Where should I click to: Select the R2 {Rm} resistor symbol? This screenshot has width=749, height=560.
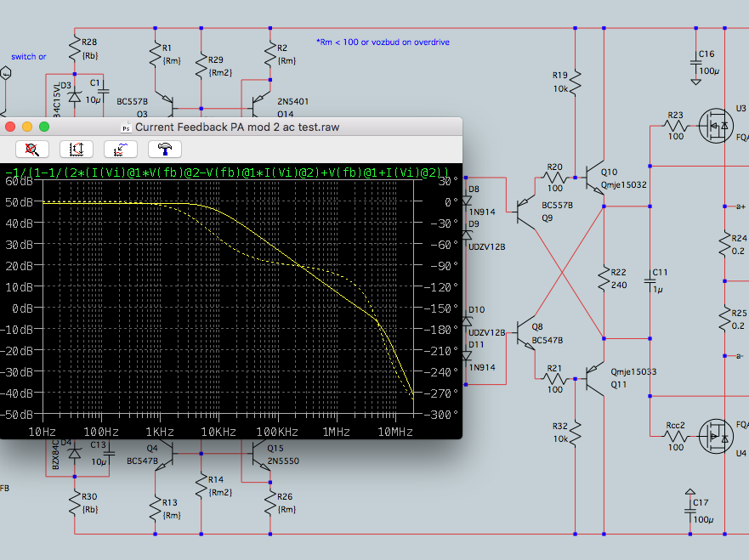pos(270,55)
